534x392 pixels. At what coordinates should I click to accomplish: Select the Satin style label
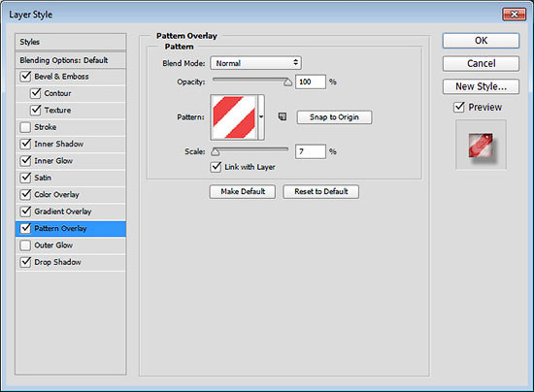point(43,178)
